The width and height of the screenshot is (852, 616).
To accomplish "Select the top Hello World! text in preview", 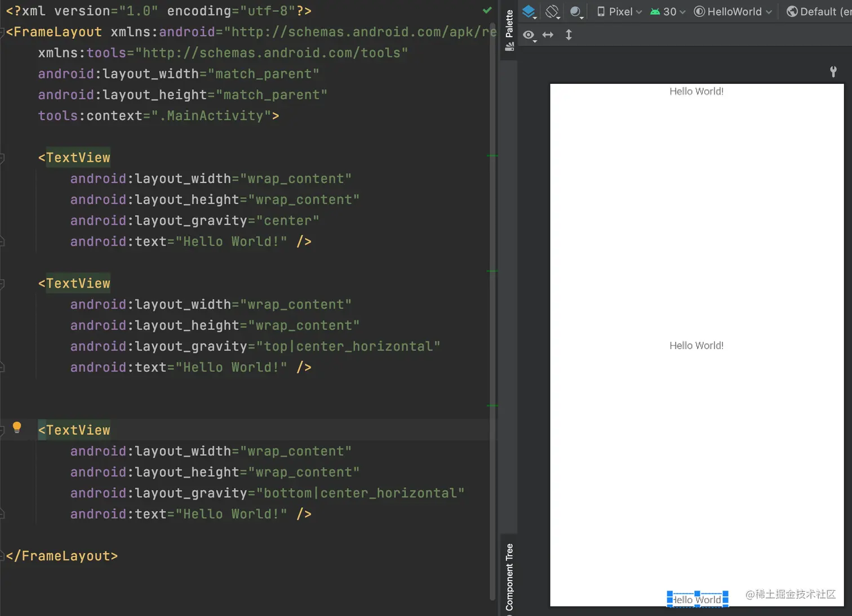I will click(696, 91).
